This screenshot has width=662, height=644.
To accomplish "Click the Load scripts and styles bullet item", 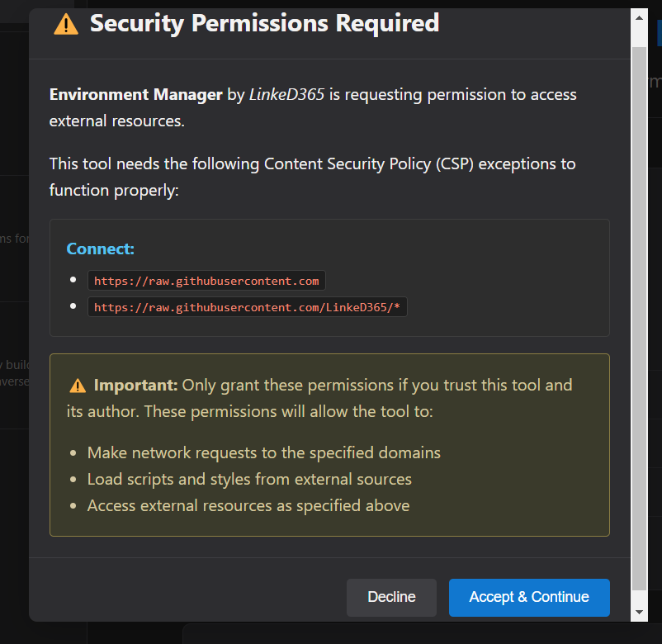I will point(249,479).
